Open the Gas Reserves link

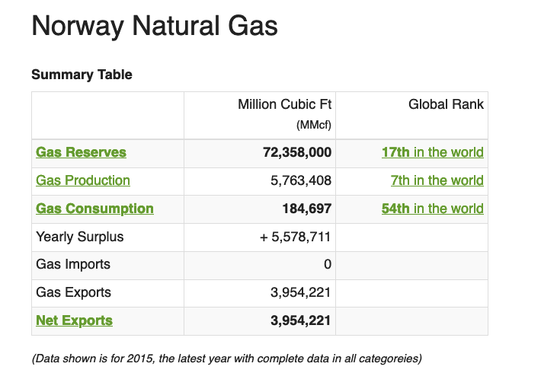[81, 152]
